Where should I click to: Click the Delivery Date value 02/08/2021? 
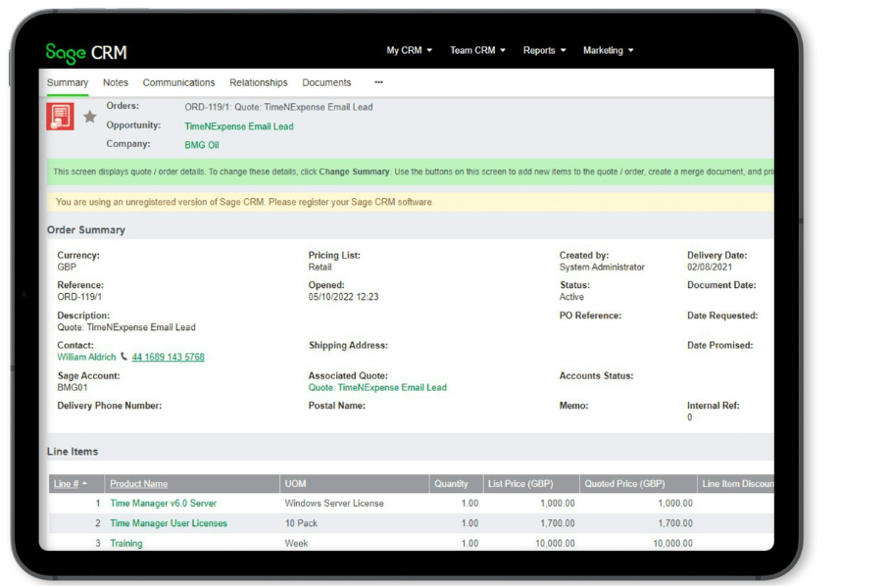click(710, 268)
